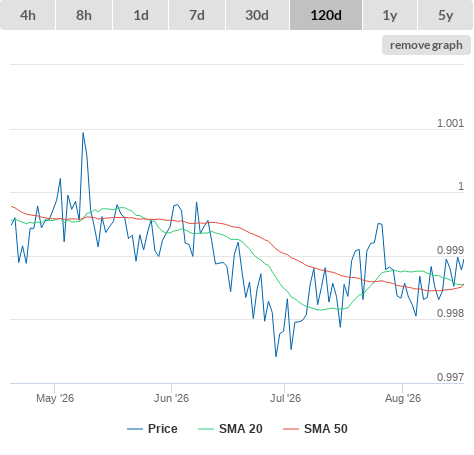
Task: Click the green SMA 20 line swatch
Action: (x=206, y=429)
